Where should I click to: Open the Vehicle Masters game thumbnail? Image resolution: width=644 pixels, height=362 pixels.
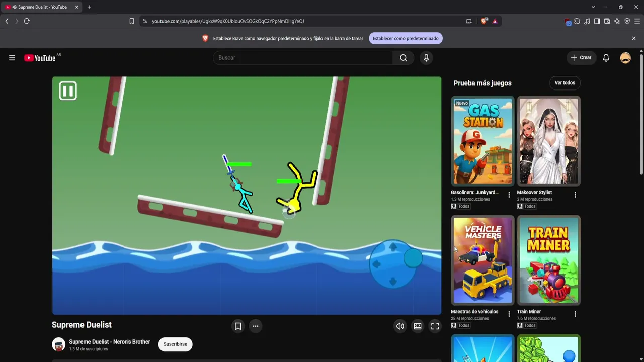click(x=482, y=260)
